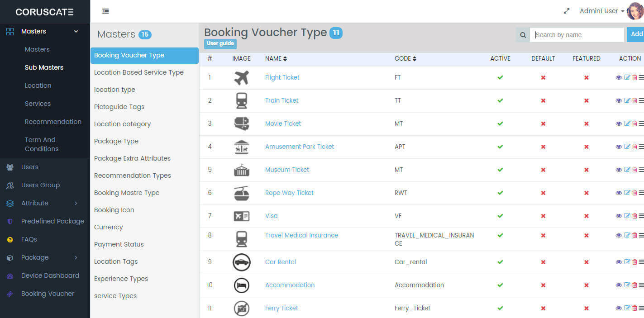644x318 pixels.
Task: Open the Admin1 User dropdown
Action: click(x=602, y=11)
